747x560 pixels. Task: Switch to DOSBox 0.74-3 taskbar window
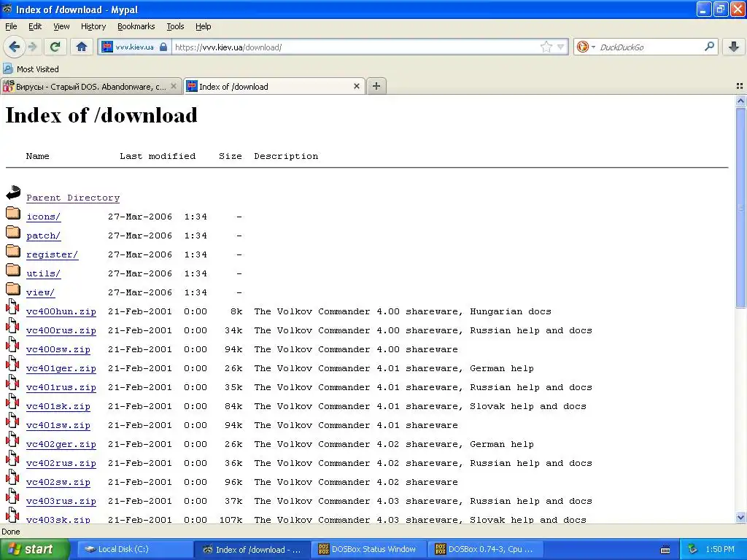(x=485, y=549)
